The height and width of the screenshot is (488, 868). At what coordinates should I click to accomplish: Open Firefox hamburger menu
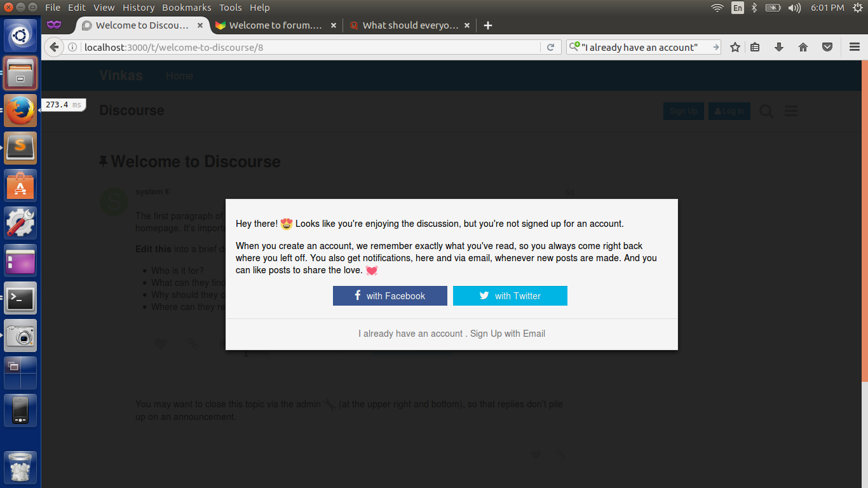coord(855,47)
